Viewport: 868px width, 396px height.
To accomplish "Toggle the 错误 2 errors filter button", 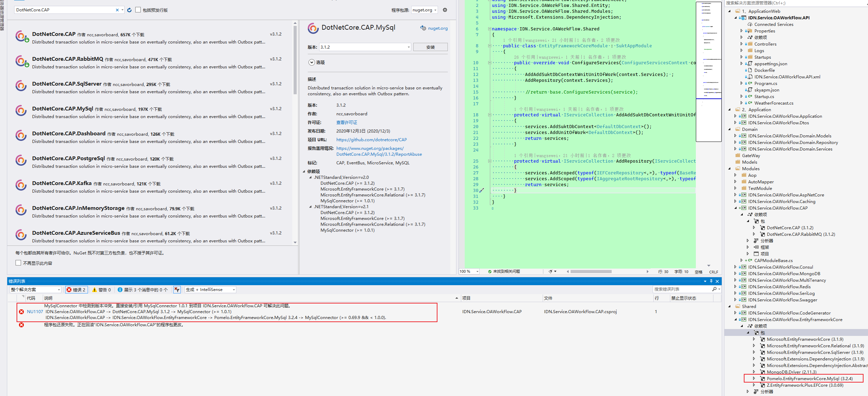I will (x=76, y=289).
